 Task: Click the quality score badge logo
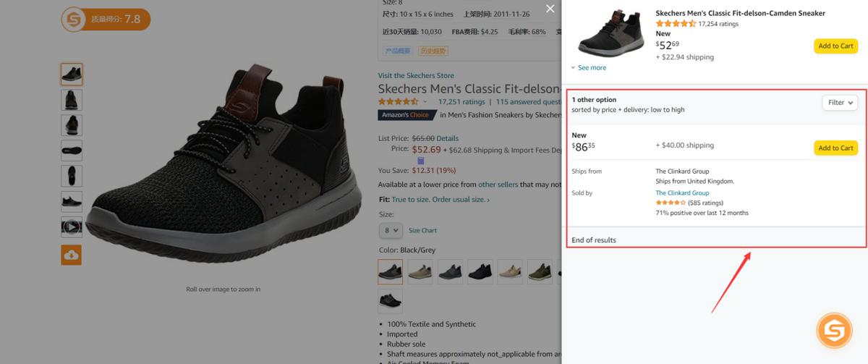[73, 19]
